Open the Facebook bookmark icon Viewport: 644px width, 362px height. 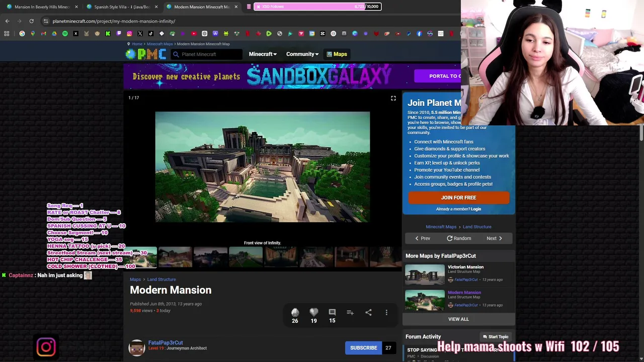[x=419, y=34]
